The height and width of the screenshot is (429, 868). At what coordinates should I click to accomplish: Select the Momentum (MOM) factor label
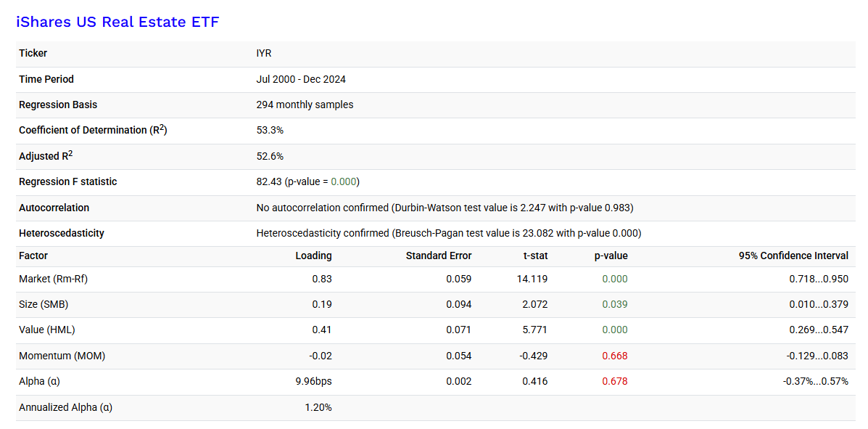(62, 356)
